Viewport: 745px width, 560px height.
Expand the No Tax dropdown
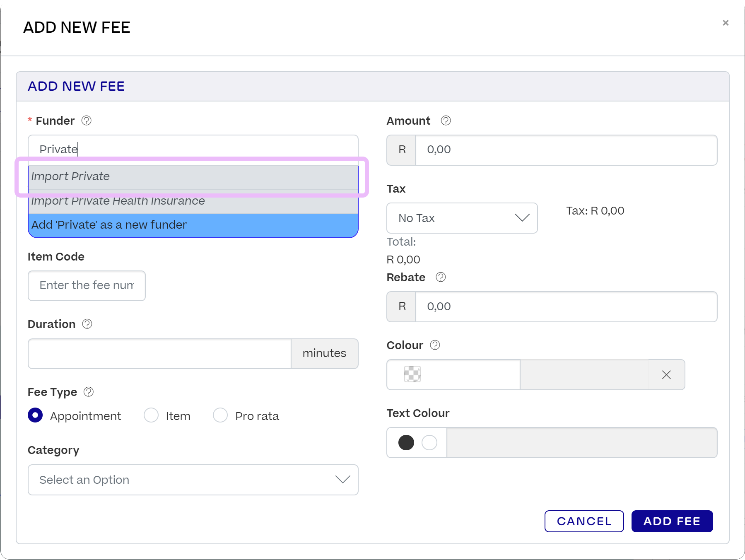(x=462, y=218)
